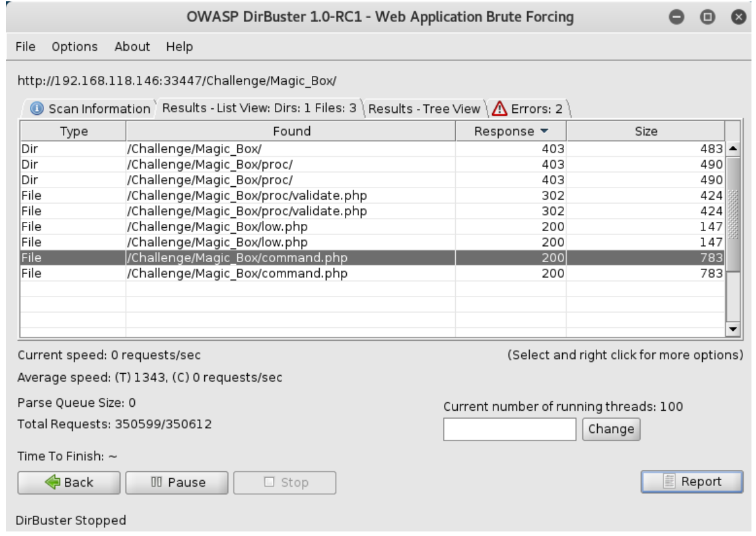Image resolution: width=756 pixels, height=536 pixels.
Task: Click the green arrow icon on Back button
Action: point(52,481)
